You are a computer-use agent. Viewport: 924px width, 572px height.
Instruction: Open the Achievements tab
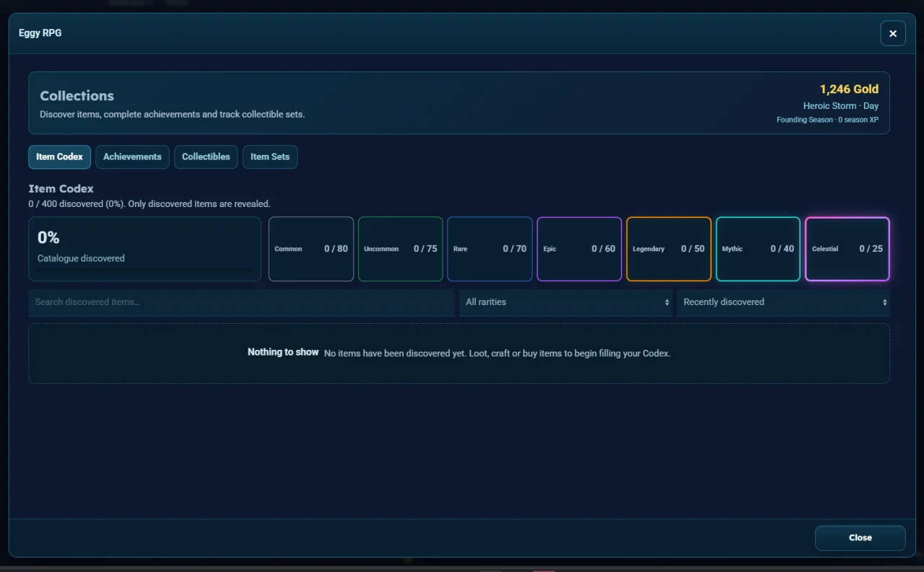coord(132,157)
